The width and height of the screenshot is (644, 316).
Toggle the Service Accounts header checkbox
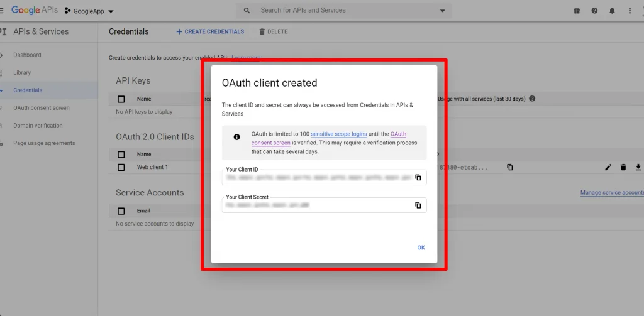pos(121,211)
